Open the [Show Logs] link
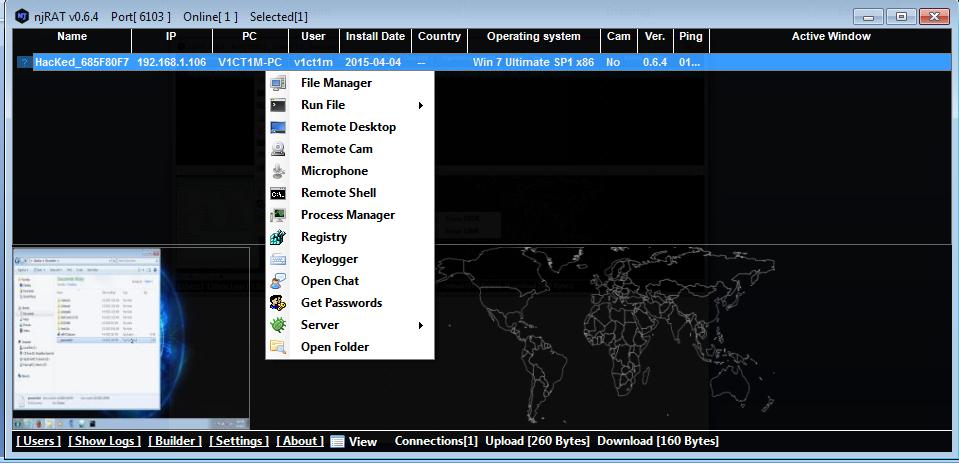Viewport: 959px width, 464px height. tap(105, 441)
